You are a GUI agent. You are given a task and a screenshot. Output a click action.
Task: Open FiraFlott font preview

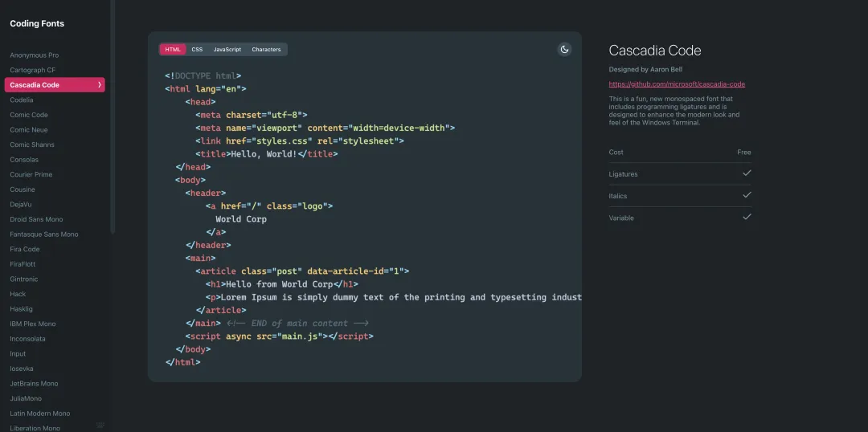click(x=23, y=264)
